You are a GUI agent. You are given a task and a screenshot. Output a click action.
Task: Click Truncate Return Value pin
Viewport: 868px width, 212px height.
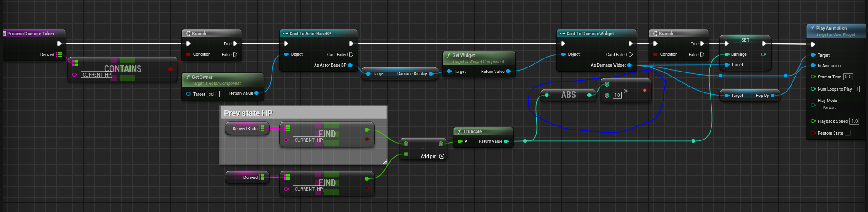pyautogui.click(x=506, y=141)
